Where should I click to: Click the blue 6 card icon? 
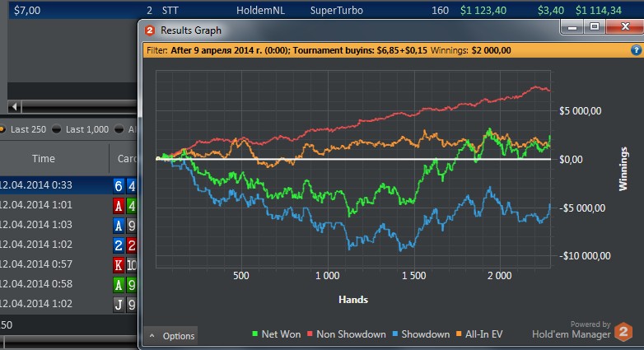(x=119, y=186)
